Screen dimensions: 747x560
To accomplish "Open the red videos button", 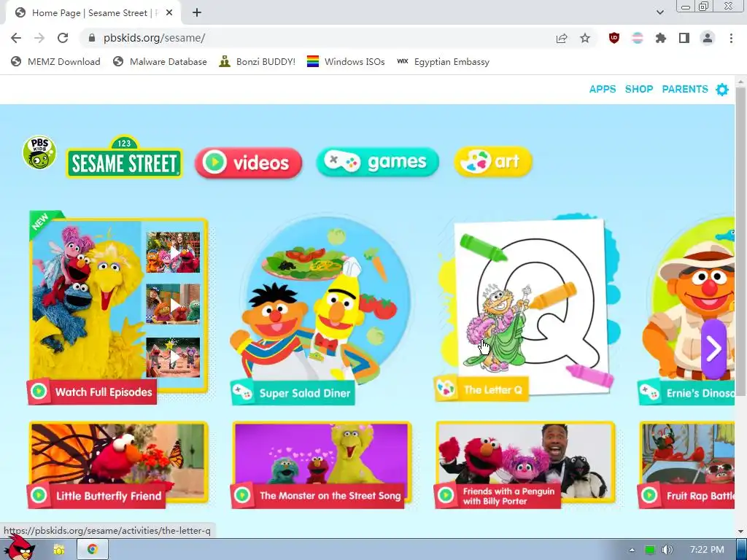I will point(248,163).
